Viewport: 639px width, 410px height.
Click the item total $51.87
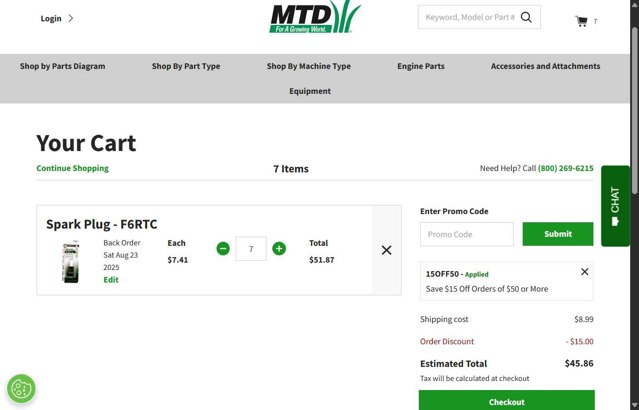coord(322,260)
